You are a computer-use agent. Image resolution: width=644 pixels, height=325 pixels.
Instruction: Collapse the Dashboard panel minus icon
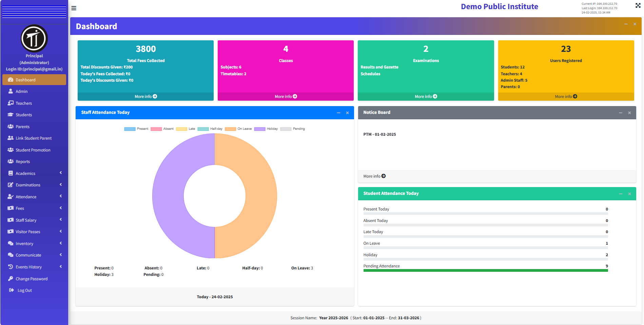click(626, 24)
